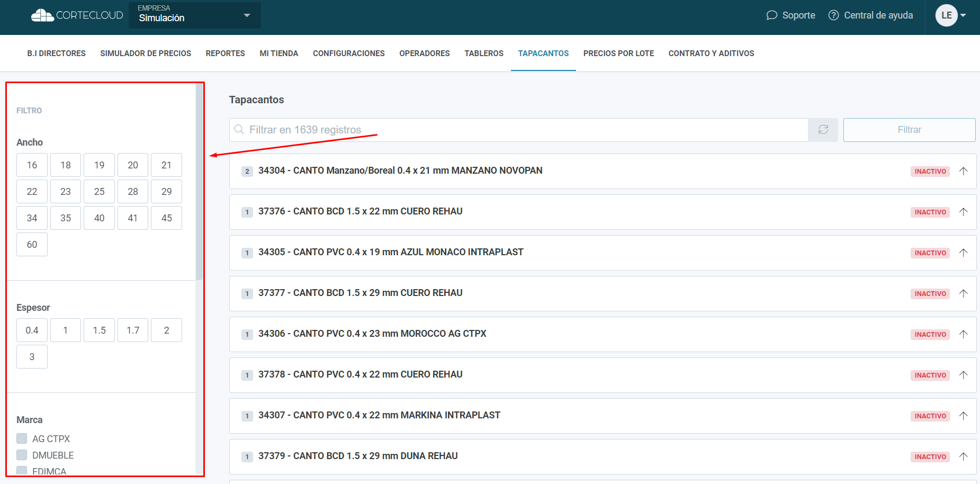Open CONTRATO Y ADITIVOS tab
The height and width of the screenshot is (484, 980).
(x=711, y=53)
